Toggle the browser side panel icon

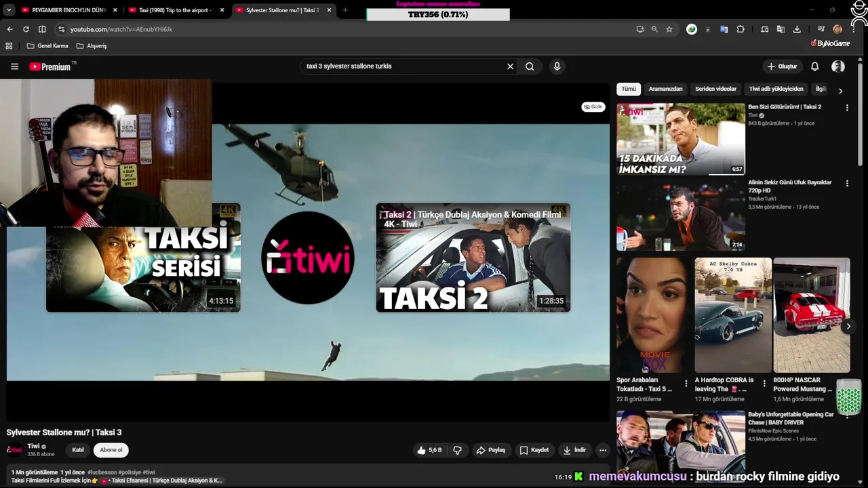tap(42, 29)
